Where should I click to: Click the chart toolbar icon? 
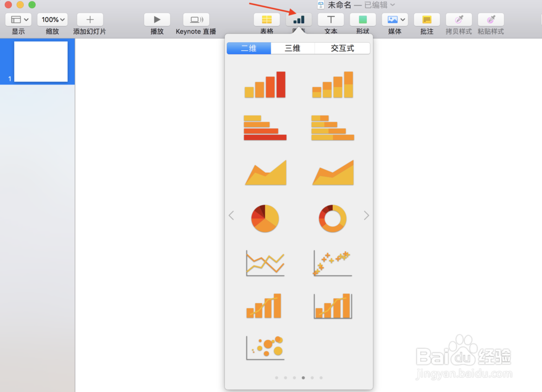299,19
